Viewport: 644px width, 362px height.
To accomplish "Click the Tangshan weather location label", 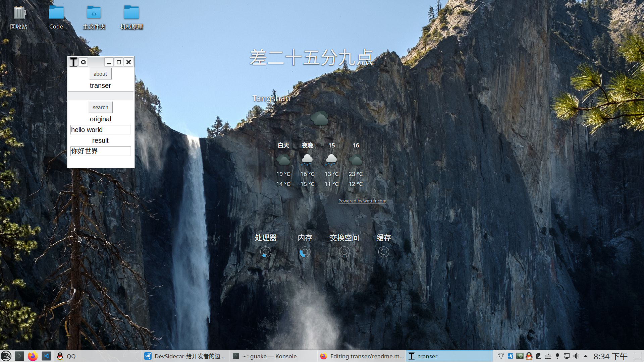I will point(271,98).
